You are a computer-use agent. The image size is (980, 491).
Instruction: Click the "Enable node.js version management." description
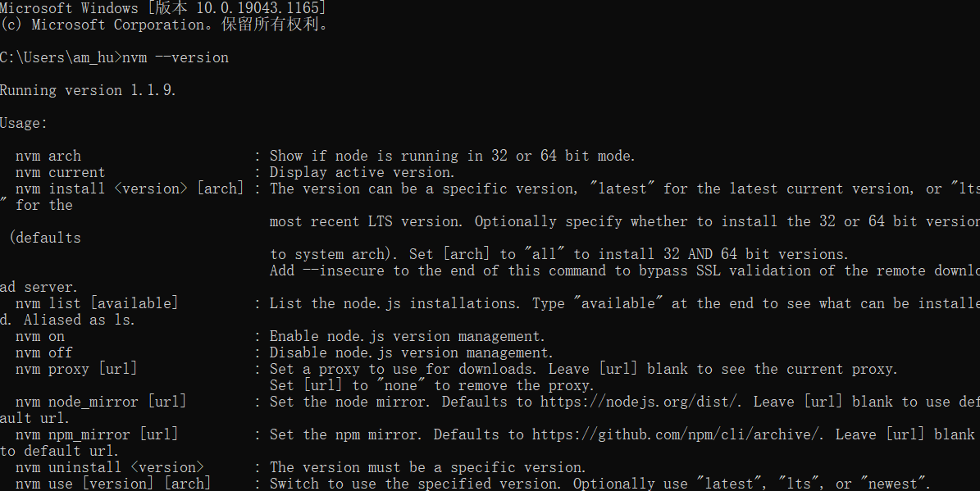[x=407, y=336]
